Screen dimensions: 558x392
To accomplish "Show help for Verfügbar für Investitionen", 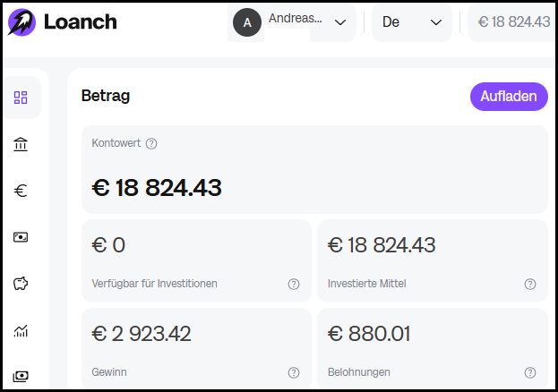I will tap(294, 284).
